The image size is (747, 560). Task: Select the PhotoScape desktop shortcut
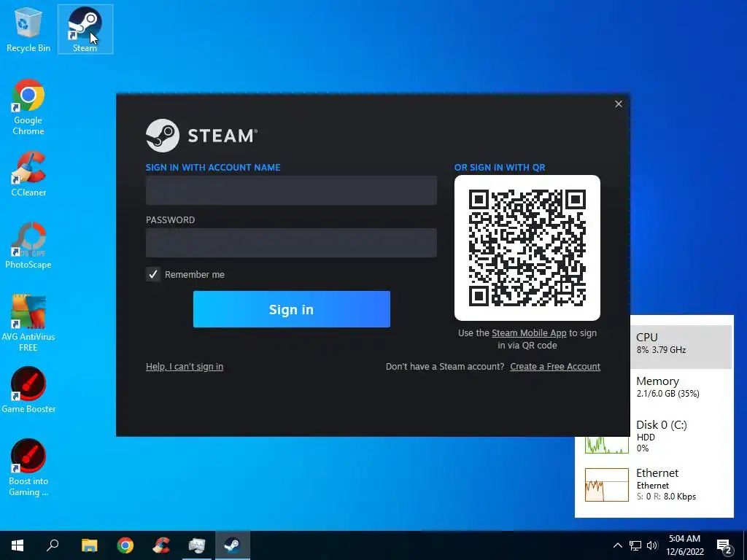coord(28,246)
